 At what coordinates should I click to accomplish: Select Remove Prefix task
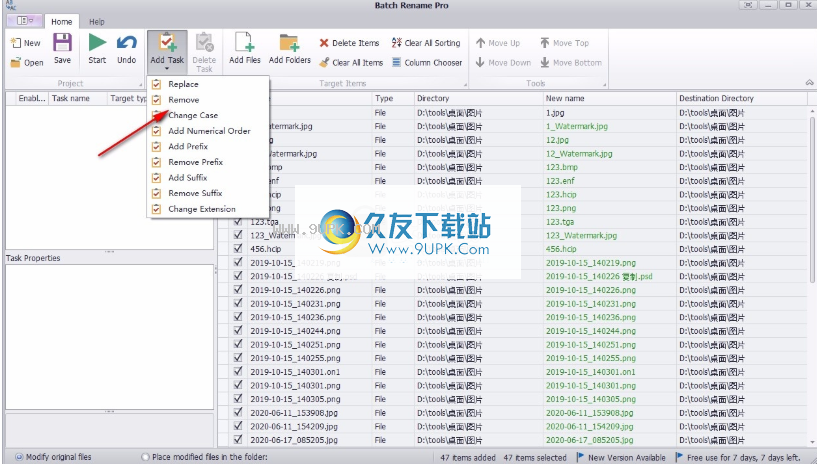(x=208, y=162)
